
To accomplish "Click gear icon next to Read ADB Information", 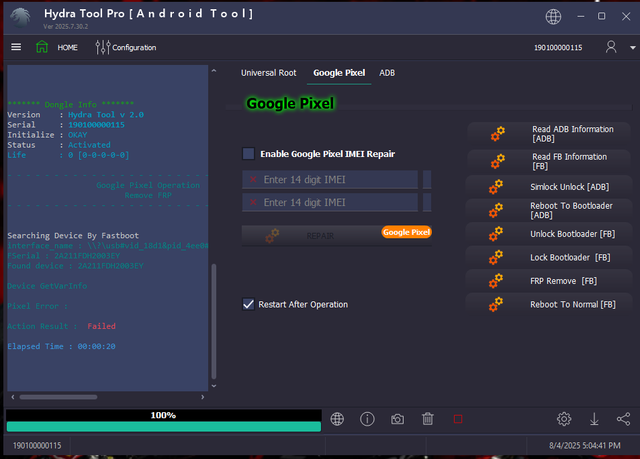I will [498, 134].
